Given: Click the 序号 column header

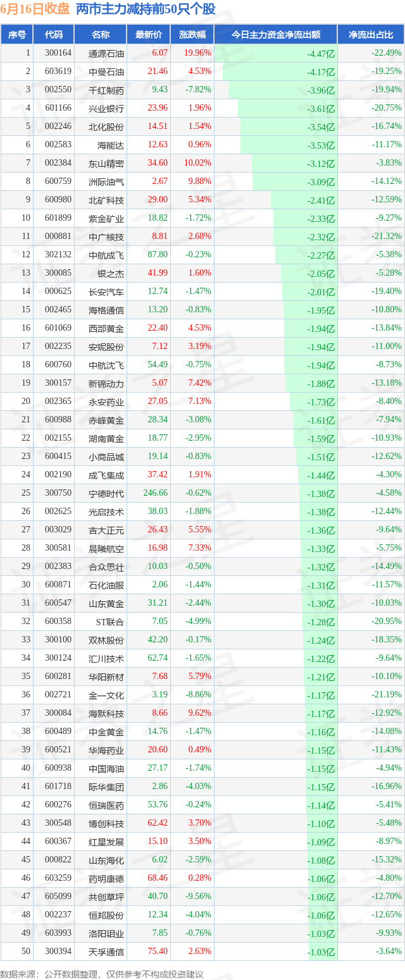Looking at the screenshot, I should tap(17, 35).
